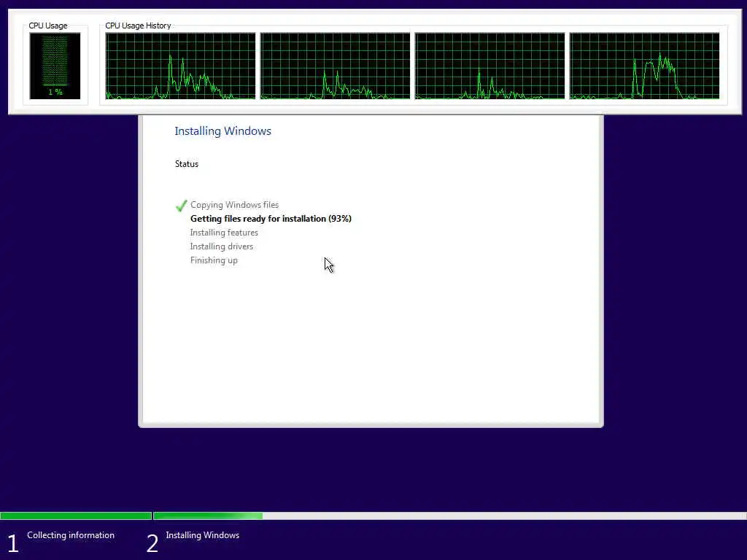Click the stage number 1 at bottom
The height and width of the screenshot is (560, 747).
(x=13, y=543)
